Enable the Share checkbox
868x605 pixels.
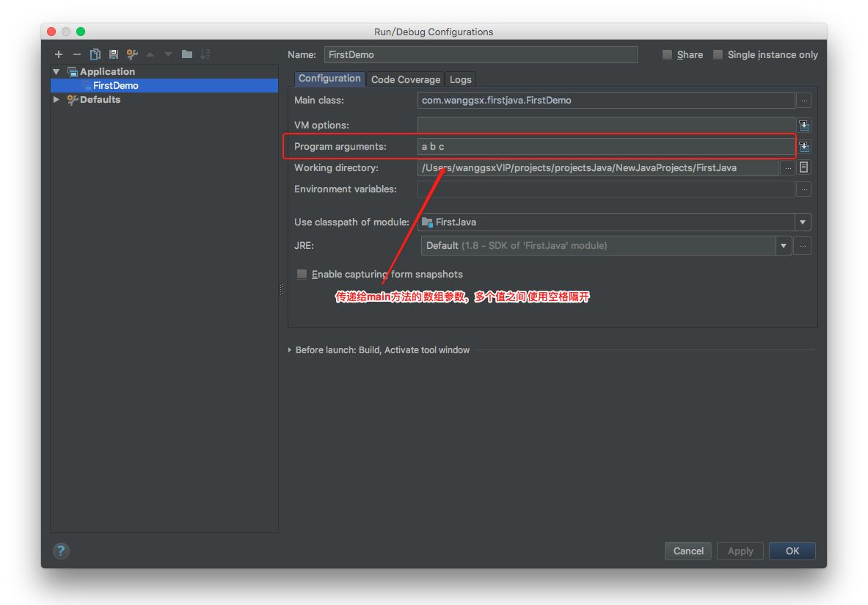[667, 54]
